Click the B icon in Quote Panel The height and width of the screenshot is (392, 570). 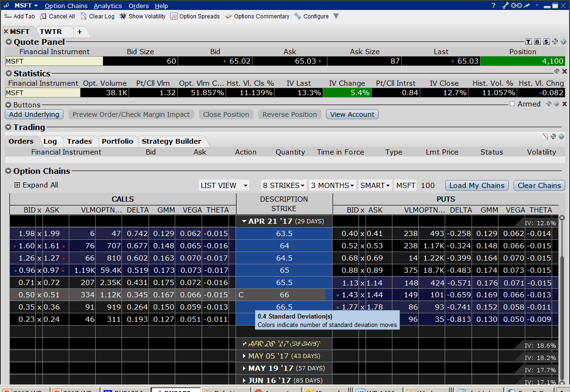(x=537, y=42)
